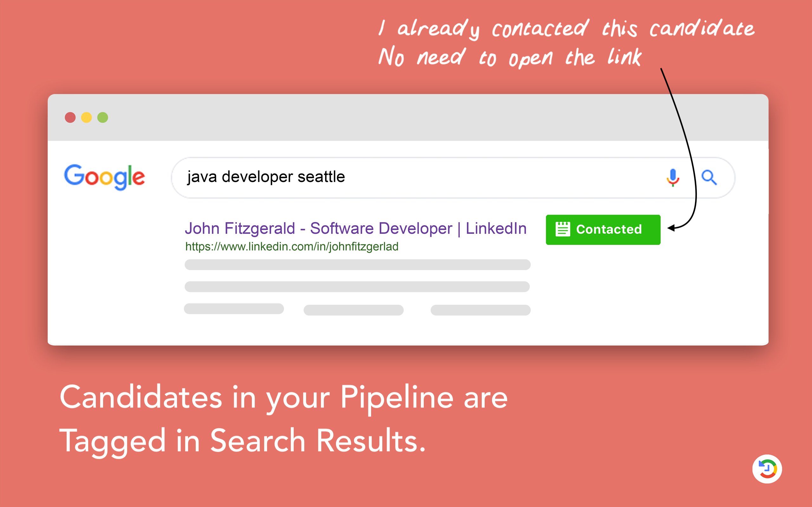The image size is (812, 507).
Task: Focus the search box containing java developer seattle
Action: (453, 177)
